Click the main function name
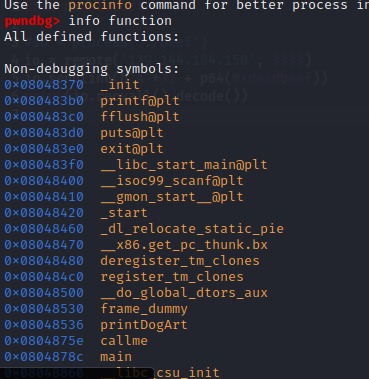 click(116, 357)
